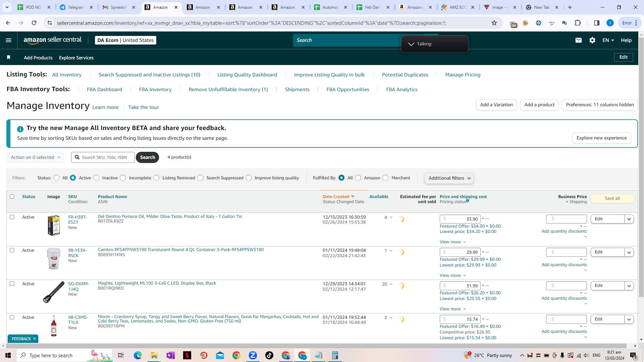Open Edit dropdown arrow for Cambro row
Viewport: 644px width, 362px height.
629,252
